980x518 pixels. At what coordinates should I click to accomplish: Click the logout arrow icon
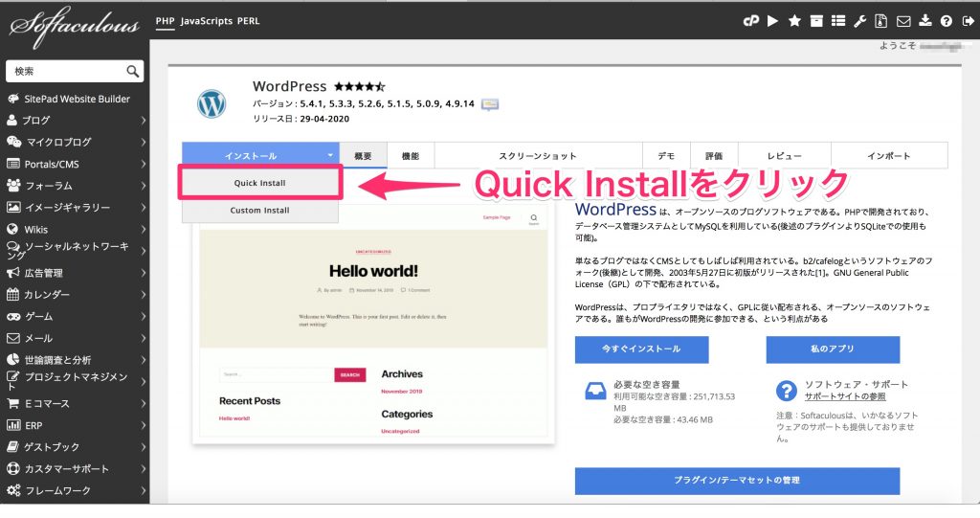coord(968,21)
